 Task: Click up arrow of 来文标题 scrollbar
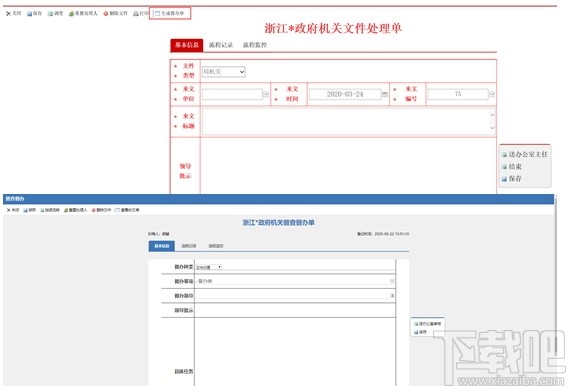(x=492, y=115)
